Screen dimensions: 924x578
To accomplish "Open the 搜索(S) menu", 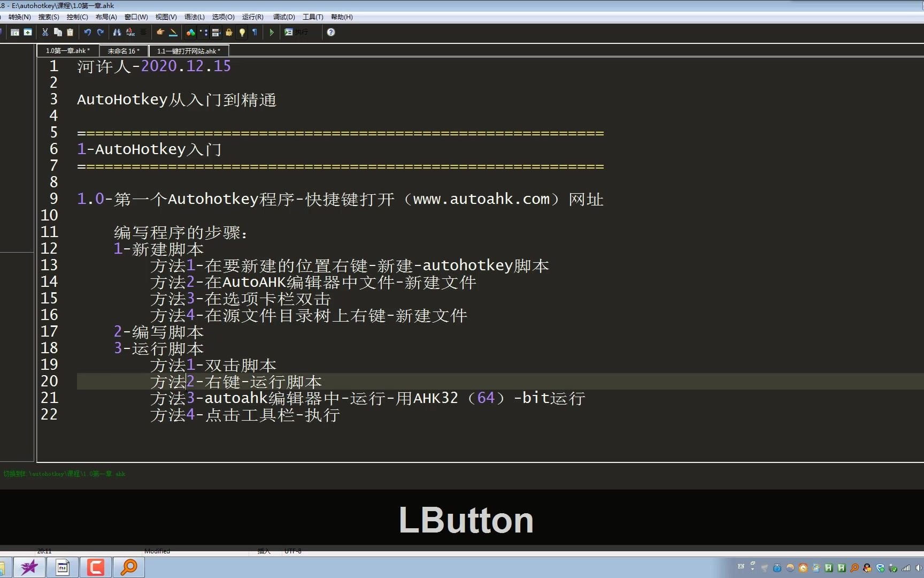I will pos(49,17).
